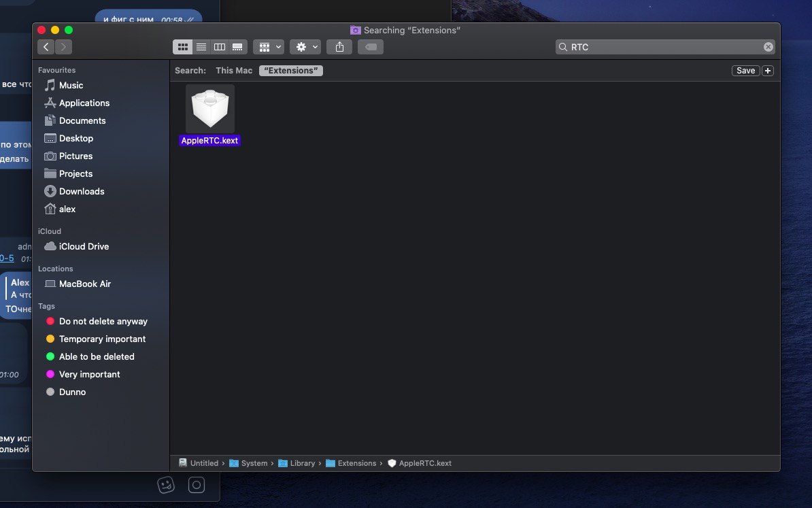Click the camera icon in chat window behind
812x508 pixels.
(x=197, y=485)
